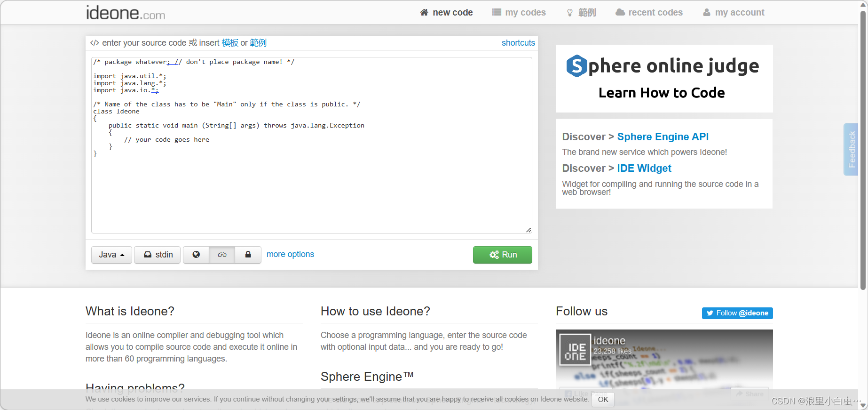Open the Sphere Engine API link
This screenshot has width=868, height=410.
coord(663,137)
